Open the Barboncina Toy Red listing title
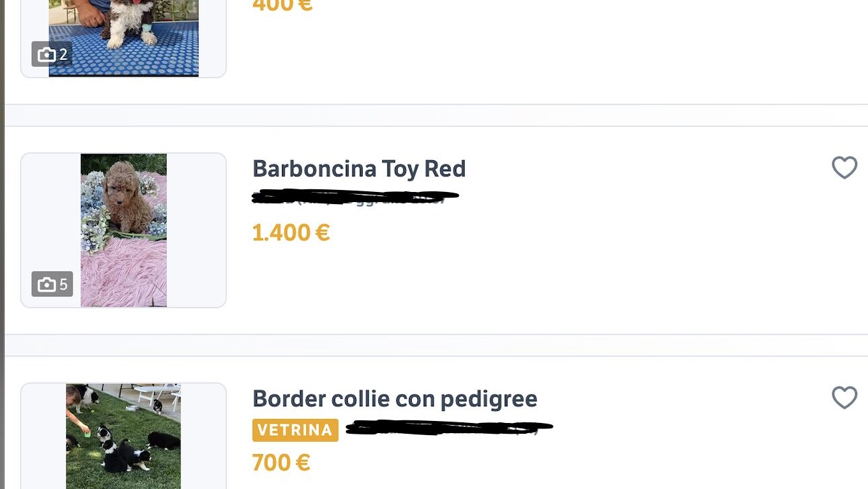Viewport: 868px width, 489px height. [359, 168]
